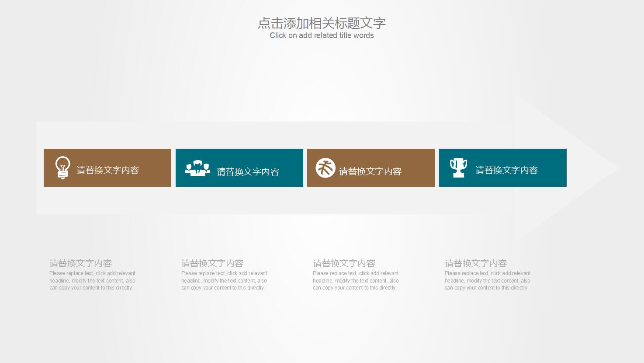The image size is (644, 363).
Task: Click the lightbulb icon in the brown box
Action: 62,168
